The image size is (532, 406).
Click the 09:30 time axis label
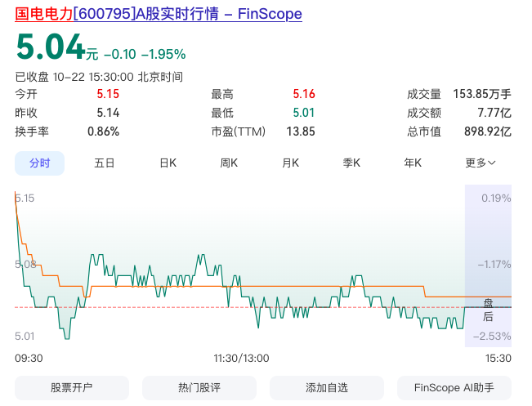coord(29,358)
